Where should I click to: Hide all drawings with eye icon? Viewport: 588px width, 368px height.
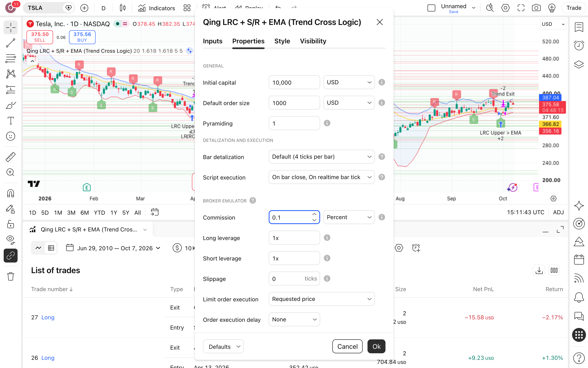tap(10, 240)
